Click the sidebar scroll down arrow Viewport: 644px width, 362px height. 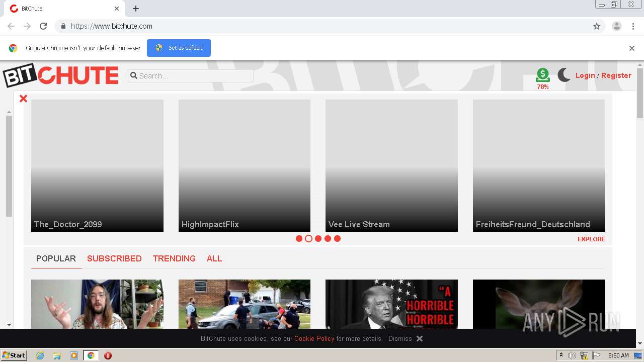[x=9, y=325]
